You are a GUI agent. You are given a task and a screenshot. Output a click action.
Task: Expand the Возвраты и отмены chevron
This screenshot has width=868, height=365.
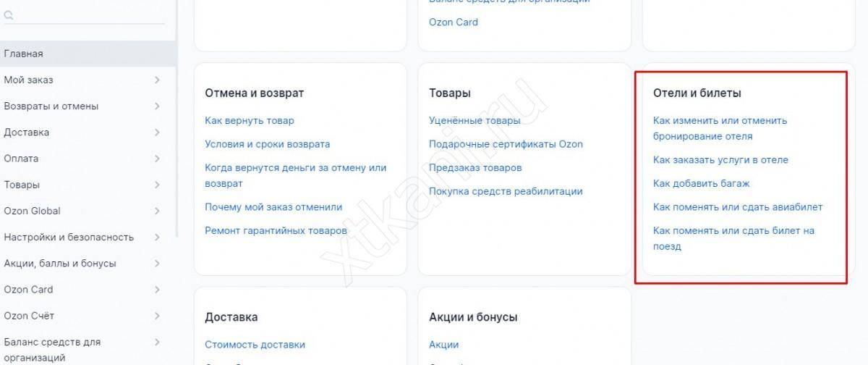point(157,106)
